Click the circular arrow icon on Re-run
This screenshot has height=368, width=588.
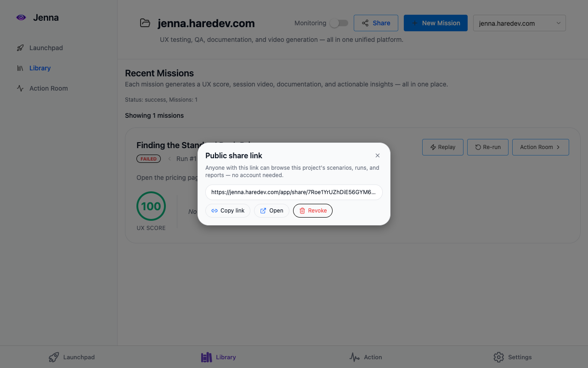[x=478, y=147]
